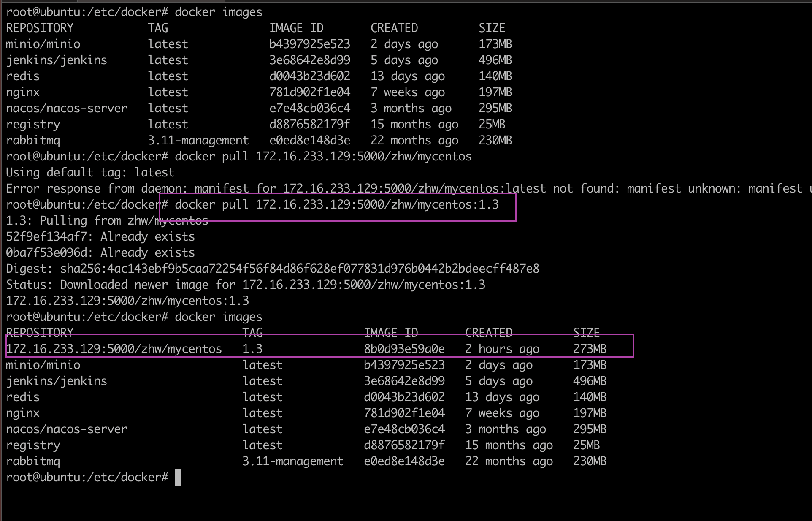
Task: Click '0ba7f53e096d: Already exists' line
Action: 100,253
